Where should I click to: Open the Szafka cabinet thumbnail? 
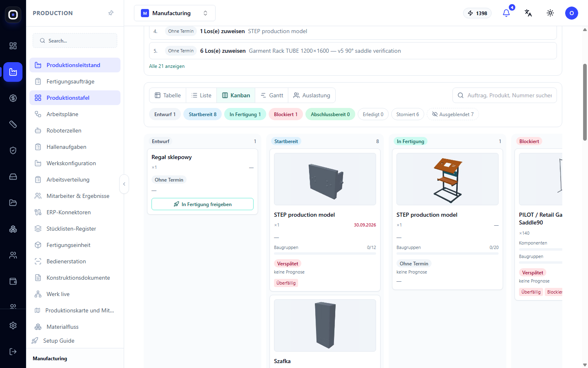coord(325,325)
